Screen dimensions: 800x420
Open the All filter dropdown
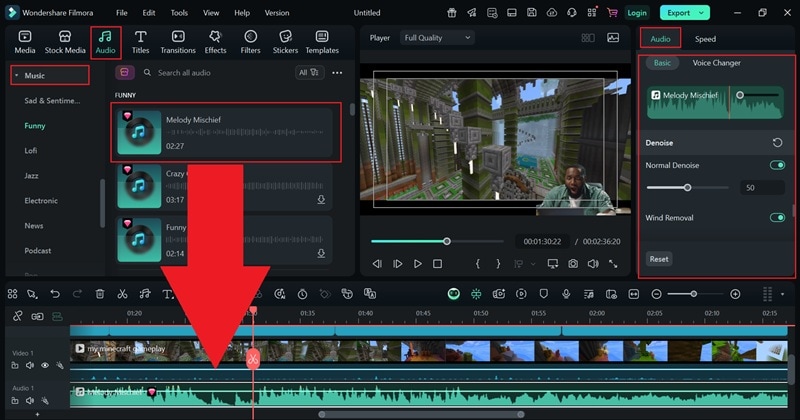(309, 72)
